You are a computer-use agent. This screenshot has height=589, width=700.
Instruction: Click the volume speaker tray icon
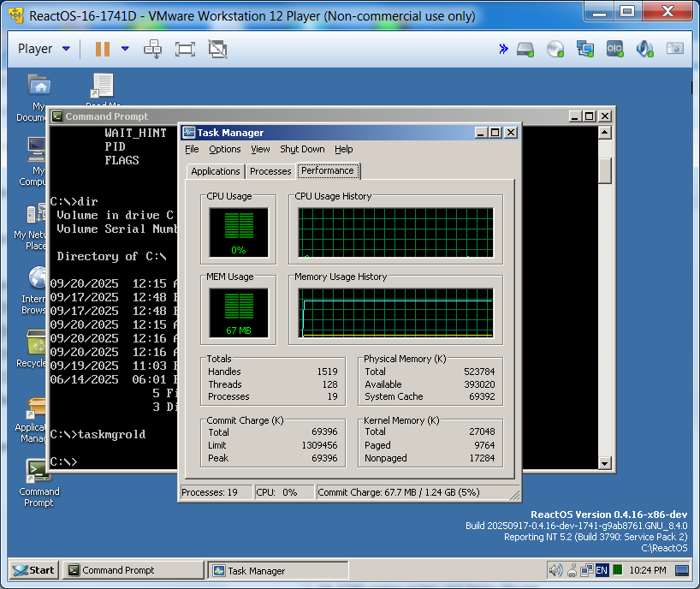click(x=555, y=570)
